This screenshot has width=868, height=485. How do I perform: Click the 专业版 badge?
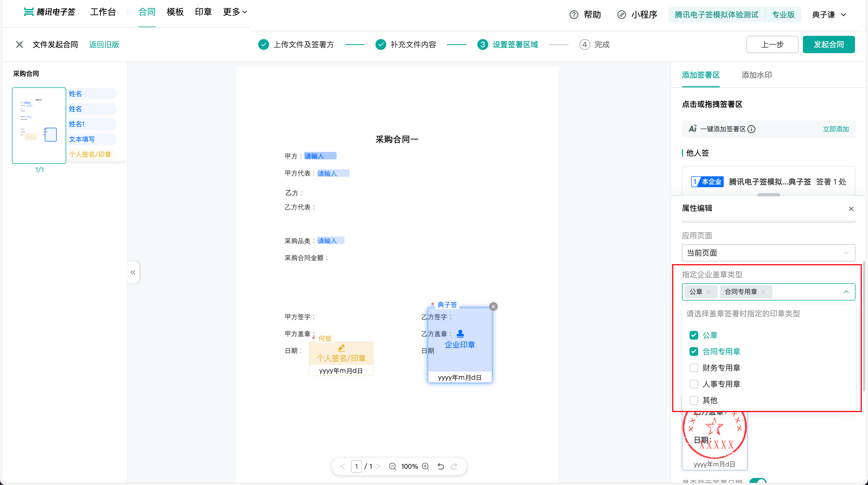click(783, 14)
